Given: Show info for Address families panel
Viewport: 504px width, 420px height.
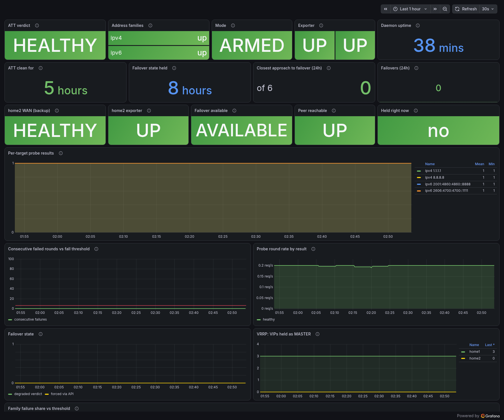Looking at the screenshot, I should point(150,25).
